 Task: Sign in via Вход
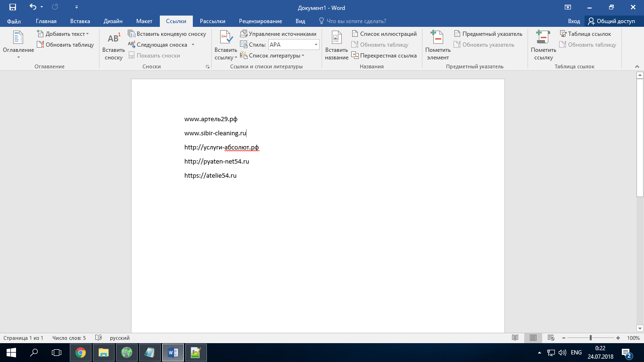574,21
